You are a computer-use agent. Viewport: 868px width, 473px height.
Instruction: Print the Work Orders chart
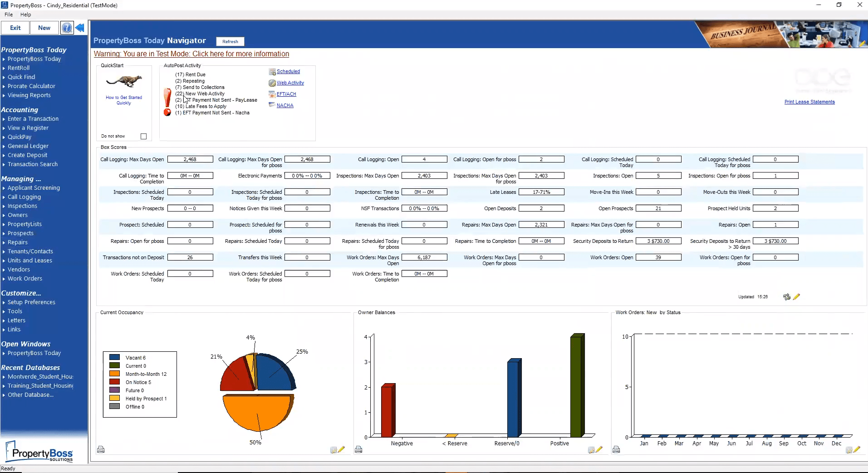[616, 449]
